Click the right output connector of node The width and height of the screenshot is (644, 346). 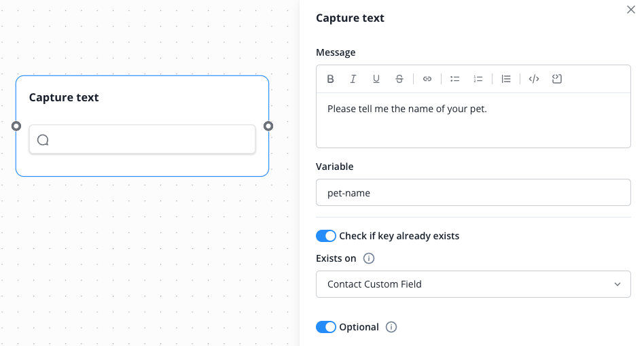pyautogui.click(x=268, y=126)
